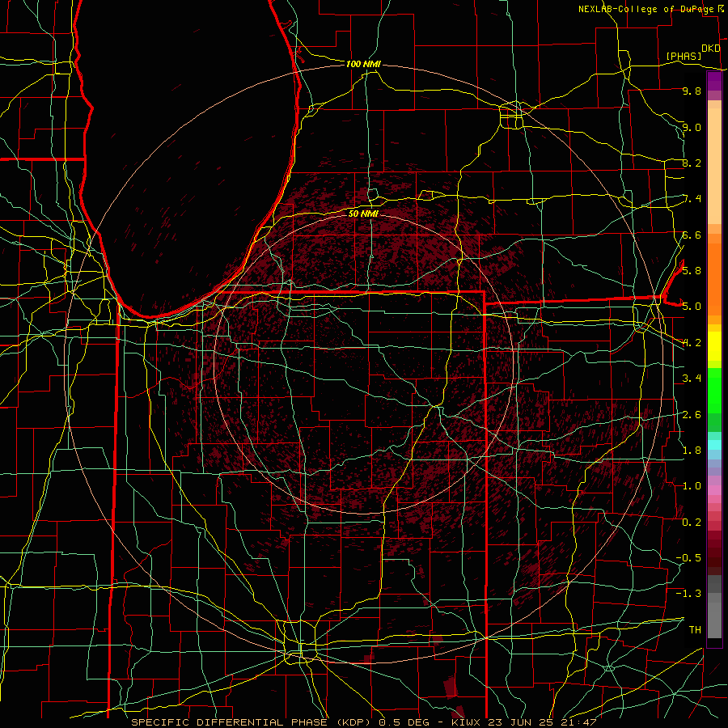Pick the pink segment beside 1.0
Viewport: 728px width, 728px height.
coord(714,490)
